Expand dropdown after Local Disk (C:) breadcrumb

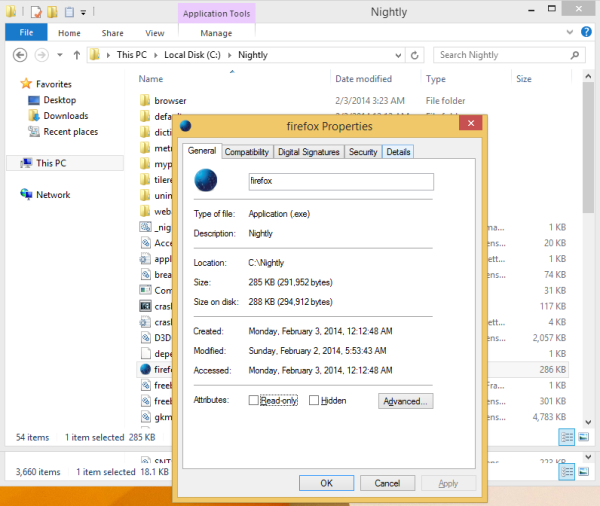230,55
